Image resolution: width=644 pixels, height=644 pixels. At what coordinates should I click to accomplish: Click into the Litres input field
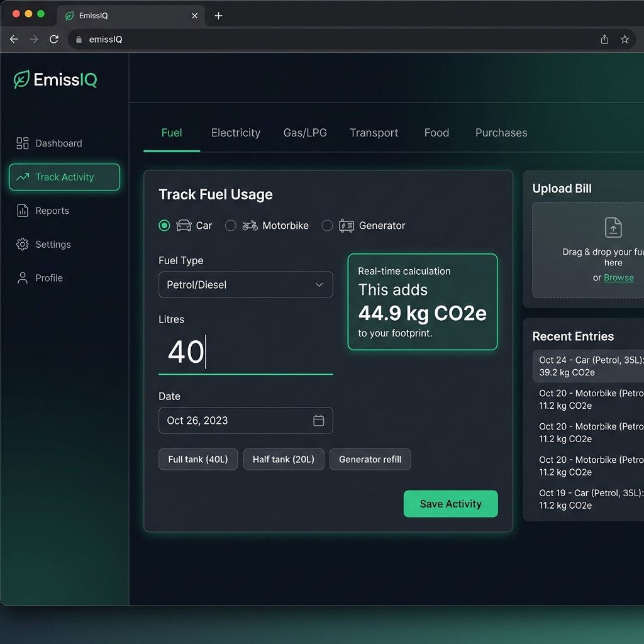pos(245,352)
